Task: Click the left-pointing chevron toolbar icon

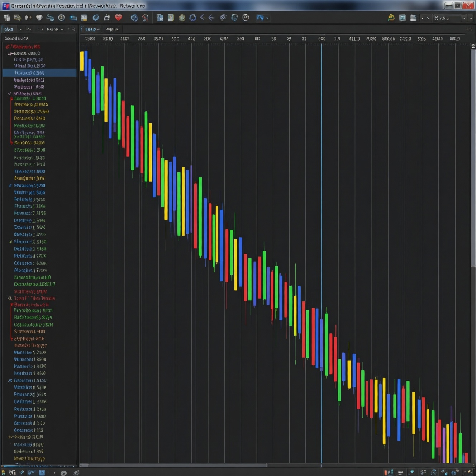Action: pos(203,17)
